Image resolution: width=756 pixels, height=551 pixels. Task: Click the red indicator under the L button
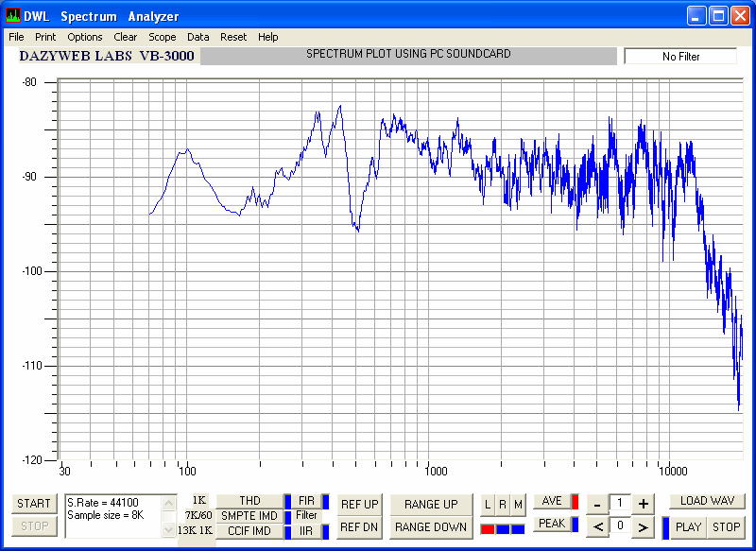pyautogui.click(x=488, y=529)
